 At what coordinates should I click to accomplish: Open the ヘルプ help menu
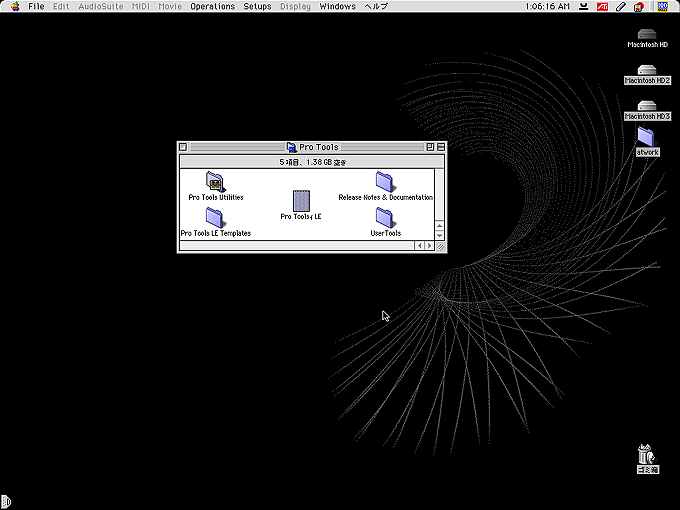click(376, 6)
